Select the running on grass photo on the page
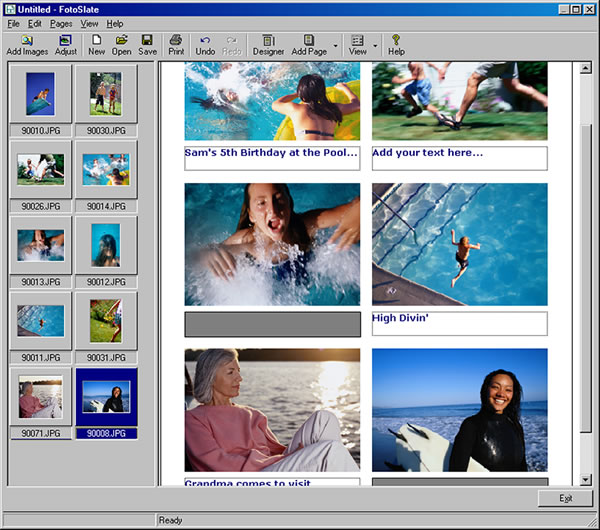This screenshot has width=600, height=530. pyautogui.click(x=460, y=101)
